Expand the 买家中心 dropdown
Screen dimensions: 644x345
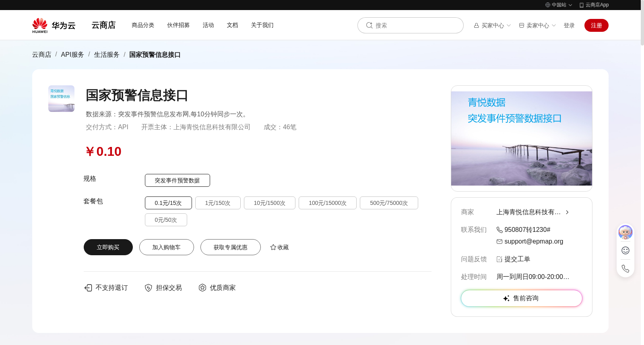click(509, 25)
